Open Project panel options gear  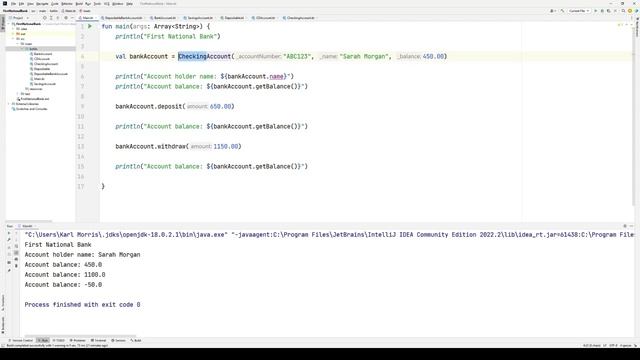tap(66, 18)
